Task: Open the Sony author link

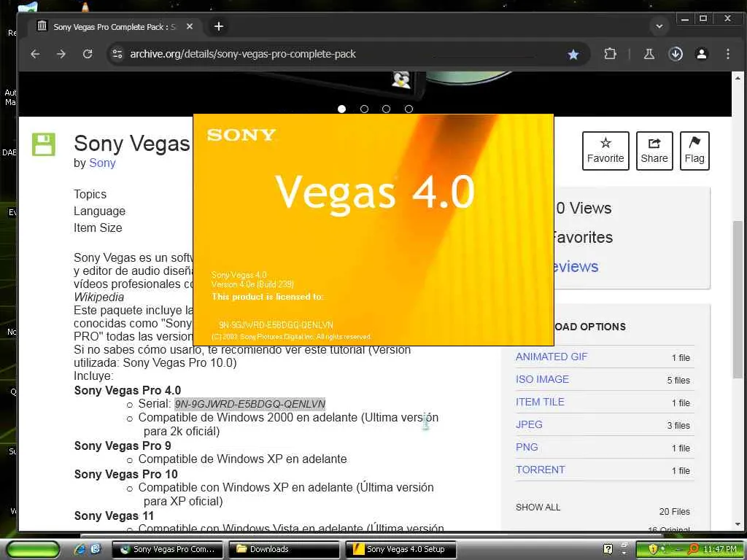Action: (x=102, y=163)
